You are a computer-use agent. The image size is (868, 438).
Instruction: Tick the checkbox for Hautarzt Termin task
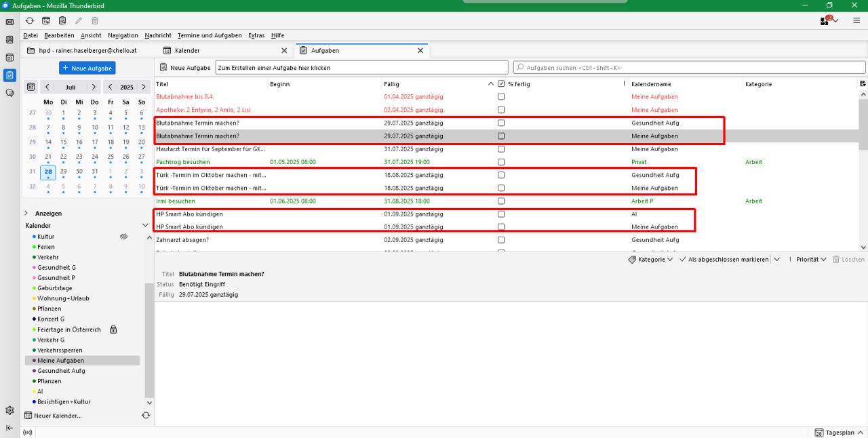pos(501,149)
